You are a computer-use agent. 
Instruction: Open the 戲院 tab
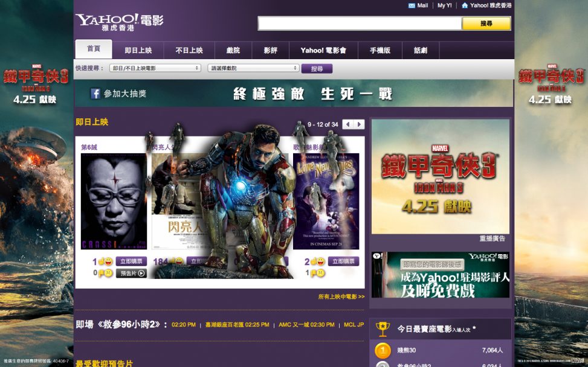[x=233, y=50]
